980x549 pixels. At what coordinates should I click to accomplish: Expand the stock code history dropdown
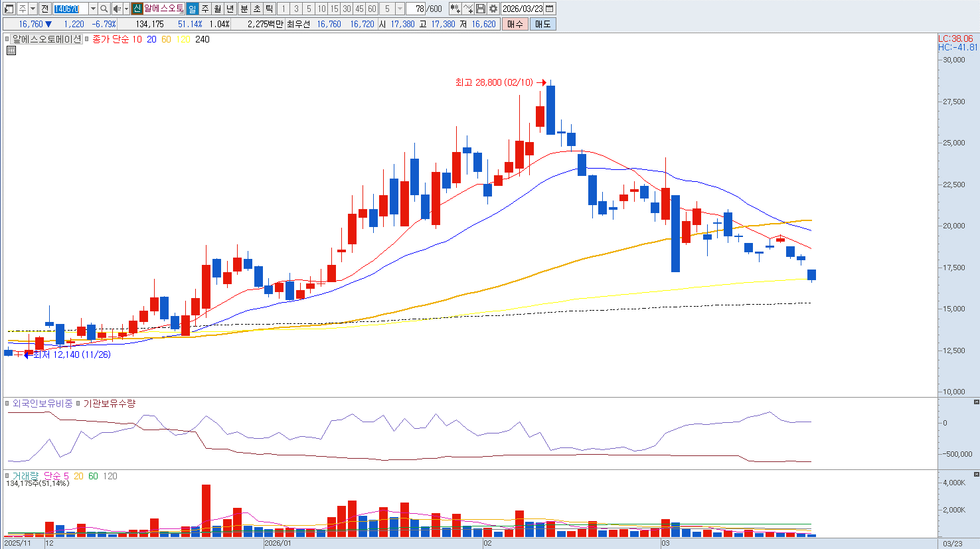tap(93, 9)
